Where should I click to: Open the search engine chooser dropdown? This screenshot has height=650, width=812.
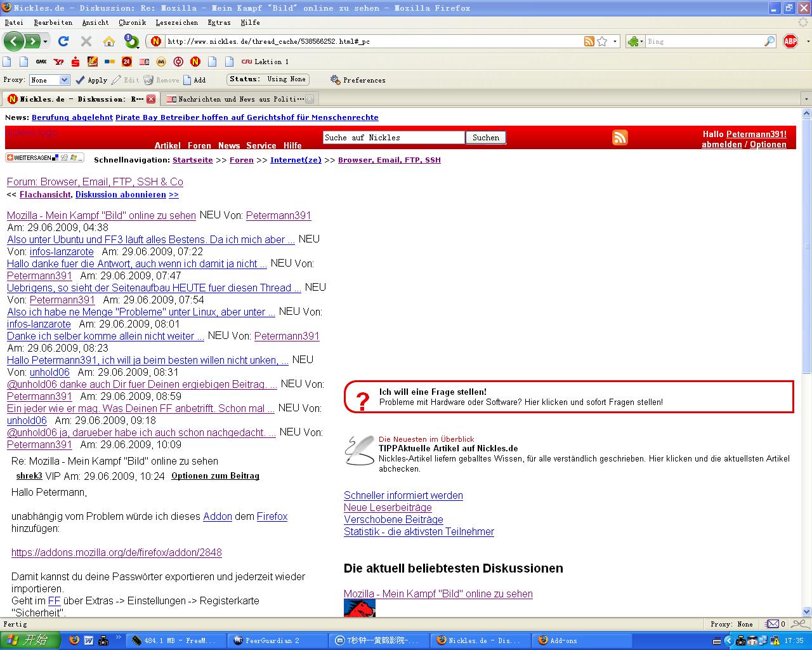[635, 42]
